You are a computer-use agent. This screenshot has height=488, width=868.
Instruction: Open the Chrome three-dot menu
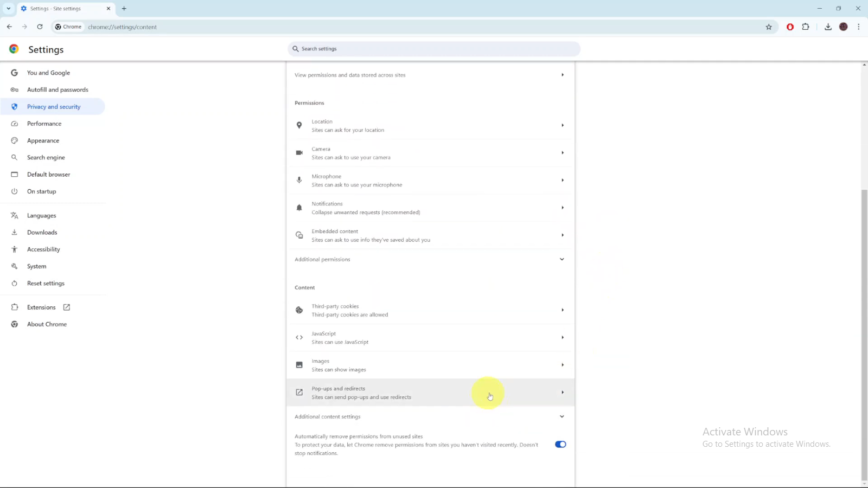[858, 27]
